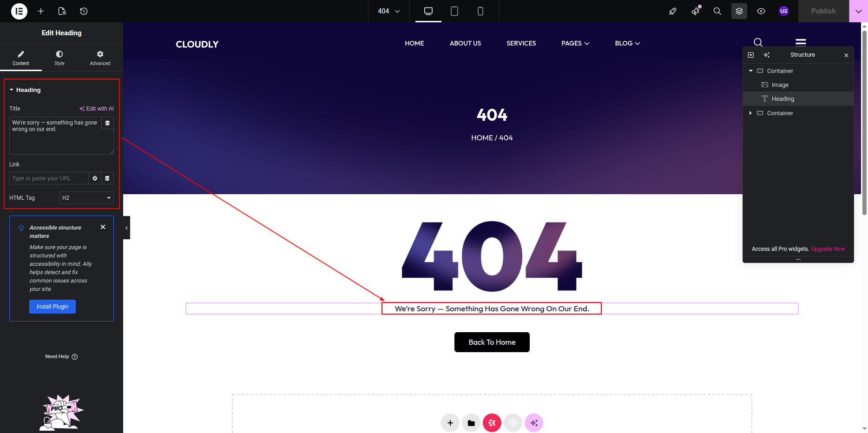Click the Install Plugin button
The image size is (868, 433).
click(x=53, y=307)
